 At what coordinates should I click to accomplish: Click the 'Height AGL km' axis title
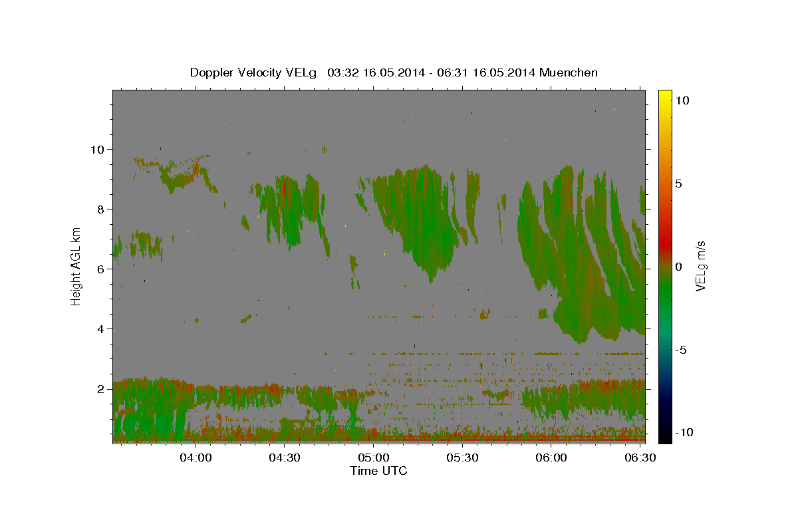click(x=76, y=266)
